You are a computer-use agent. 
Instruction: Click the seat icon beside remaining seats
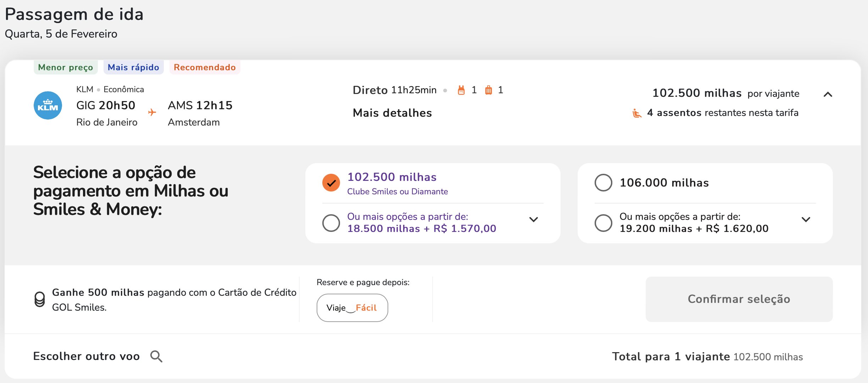click(x=637, y=113)
